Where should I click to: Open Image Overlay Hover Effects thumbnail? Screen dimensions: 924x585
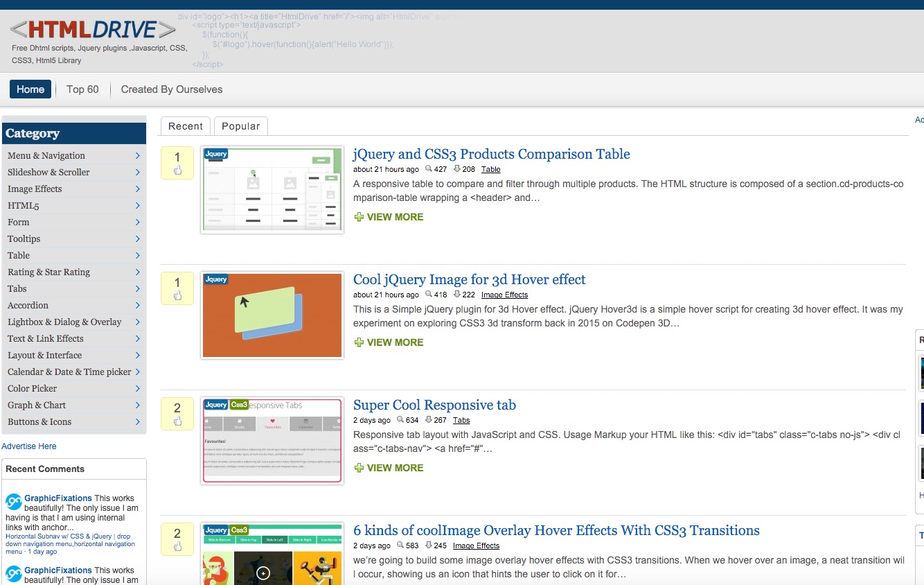272,554
